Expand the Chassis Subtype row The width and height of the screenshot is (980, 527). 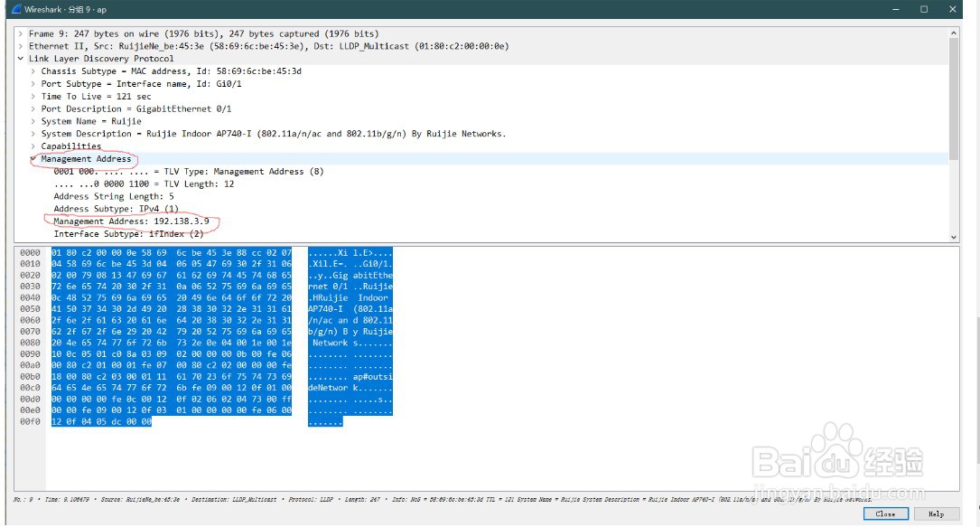click(x=33, y=71)
